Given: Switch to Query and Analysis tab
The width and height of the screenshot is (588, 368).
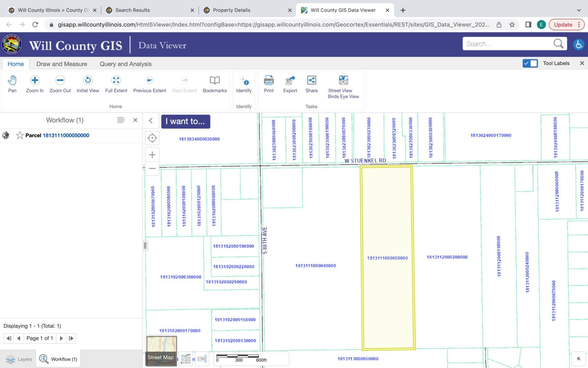Looking at the screenshot, I should pos(125,64).
